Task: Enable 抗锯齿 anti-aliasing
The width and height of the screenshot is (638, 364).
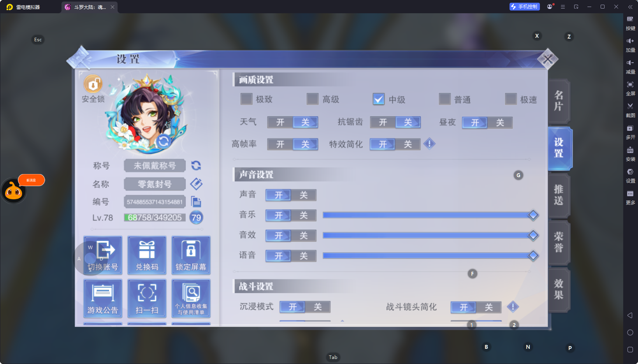Action: tap(383, 122)
